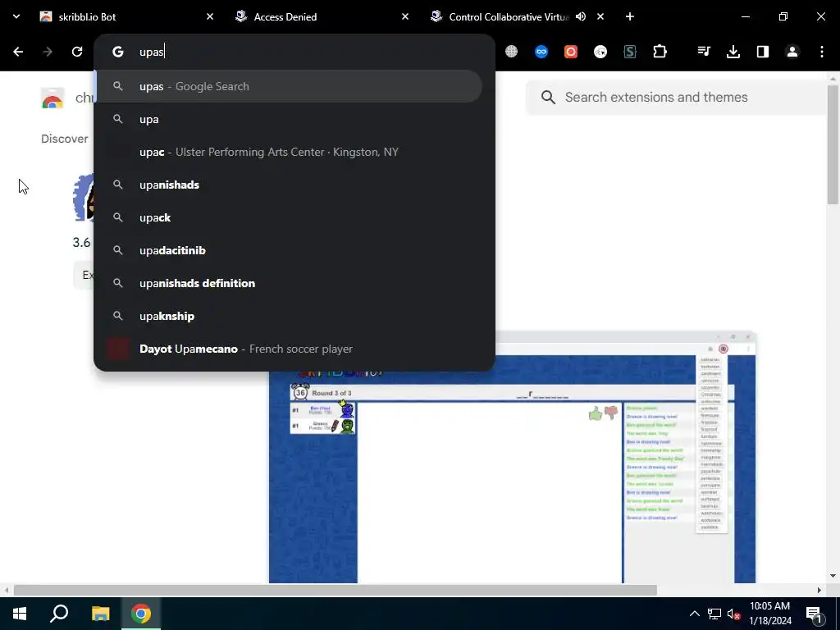Click the round white cursor extension icon

point(600,52)
